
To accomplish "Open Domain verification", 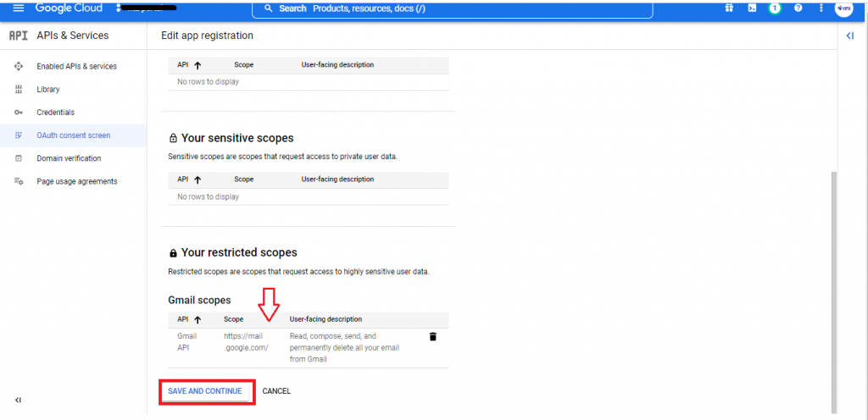I will 69,158.
